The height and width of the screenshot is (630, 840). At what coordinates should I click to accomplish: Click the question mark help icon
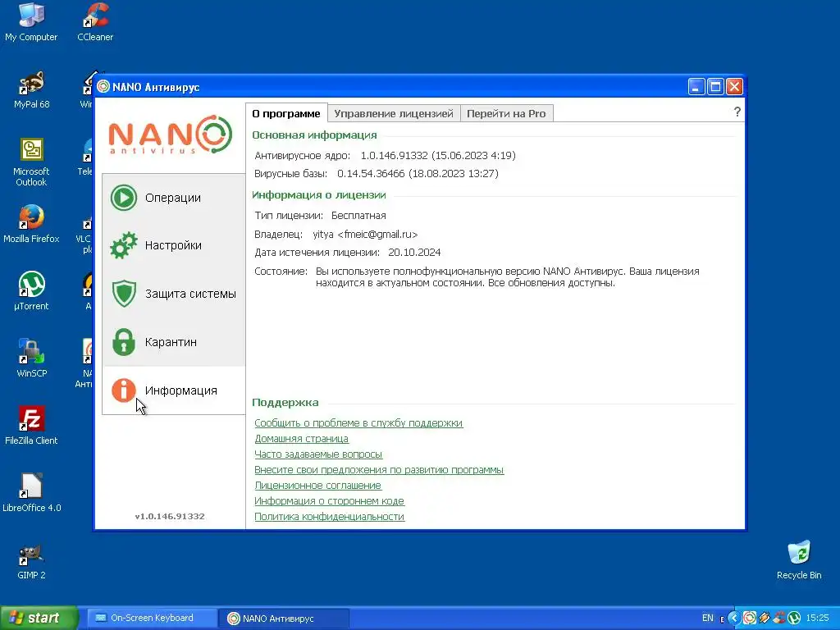tap(737, 112)
